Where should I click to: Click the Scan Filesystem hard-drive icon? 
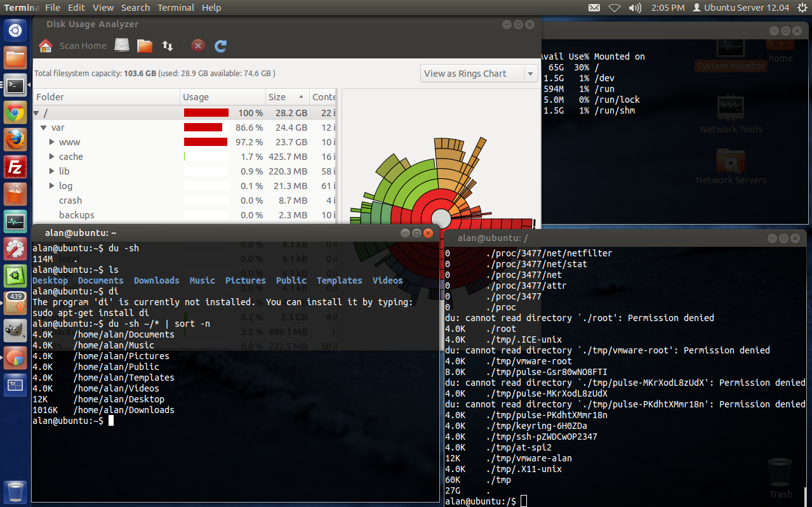coord(122,45)
